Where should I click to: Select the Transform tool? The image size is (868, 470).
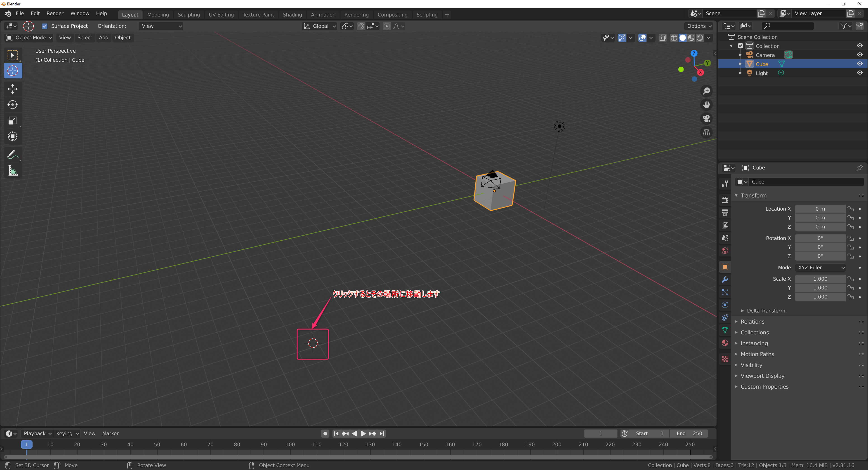(13, 136)
